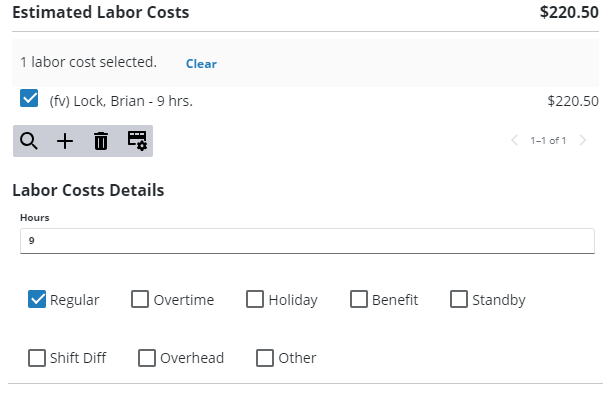
Task: Enable Shift Diff checkbox
Action: [x=38, y=357]
